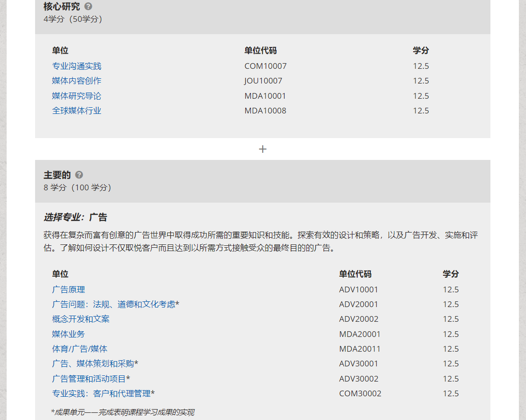Open the 体育/广告/媒体 unit link
This screenshot has height=420, width=526.
click(x=80, y=349)
